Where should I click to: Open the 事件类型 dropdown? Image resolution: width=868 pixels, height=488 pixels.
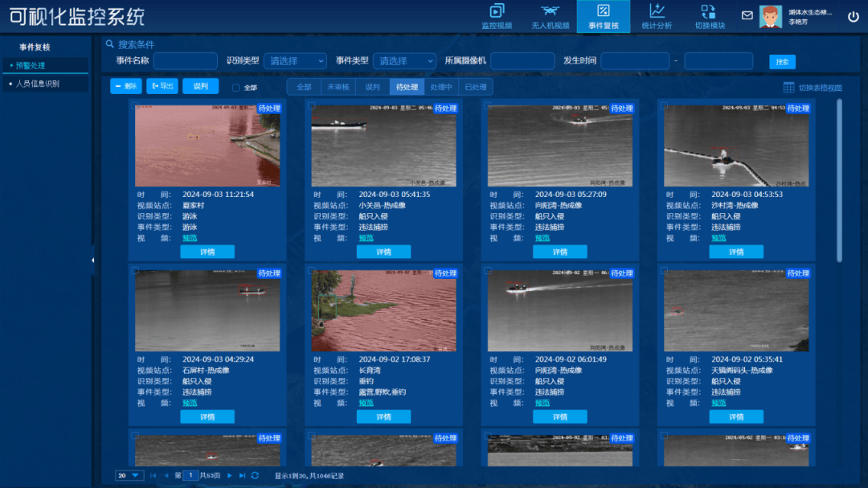[x=404, y=61]
